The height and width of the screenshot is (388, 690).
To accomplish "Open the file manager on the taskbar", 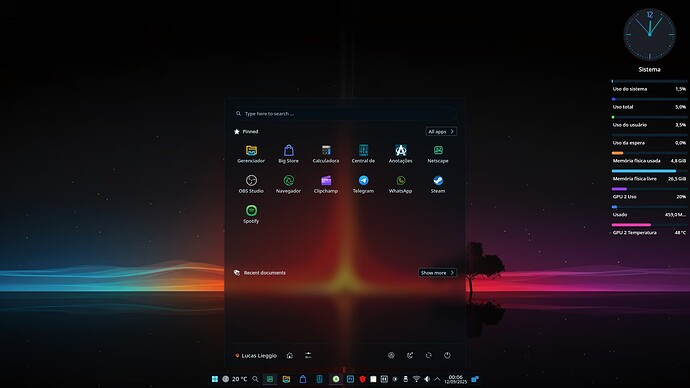I will coord(286,379).
